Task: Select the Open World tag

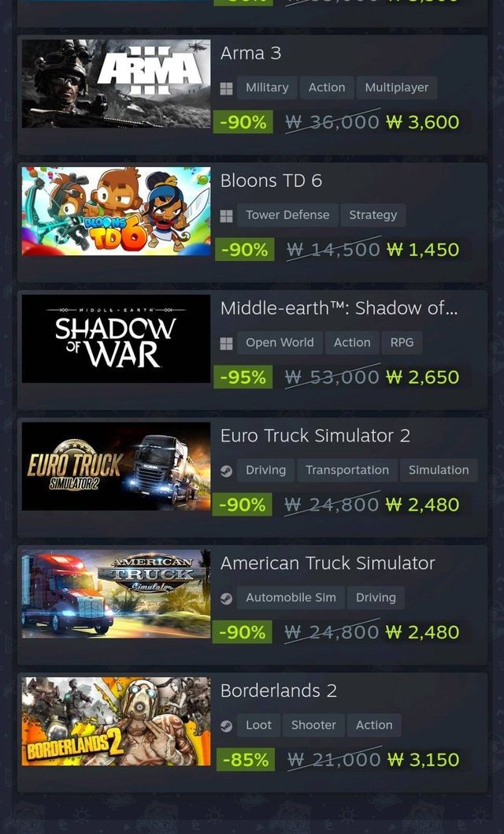Action: pos(280,343)
